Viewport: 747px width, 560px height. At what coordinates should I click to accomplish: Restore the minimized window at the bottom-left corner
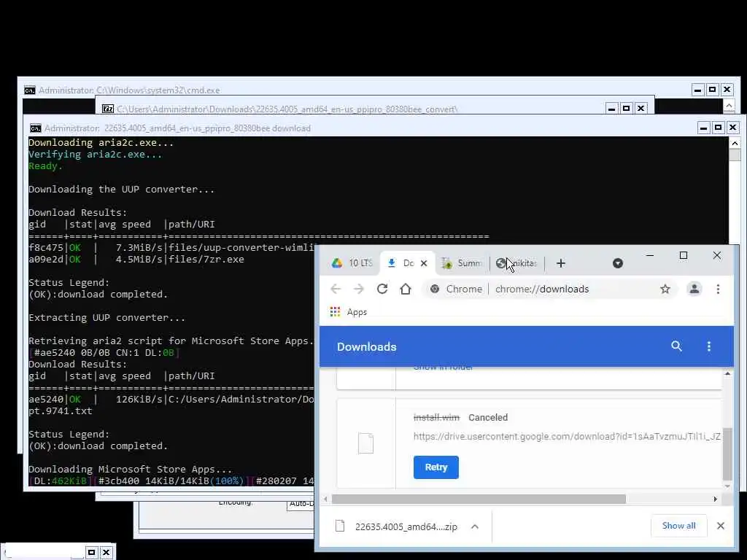click(x=91, y=553)
